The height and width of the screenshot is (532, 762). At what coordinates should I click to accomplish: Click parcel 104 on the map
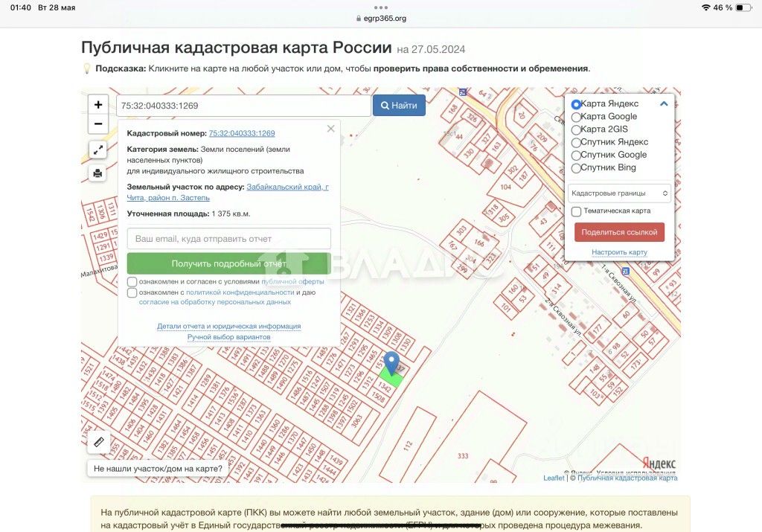coord(505,187)
